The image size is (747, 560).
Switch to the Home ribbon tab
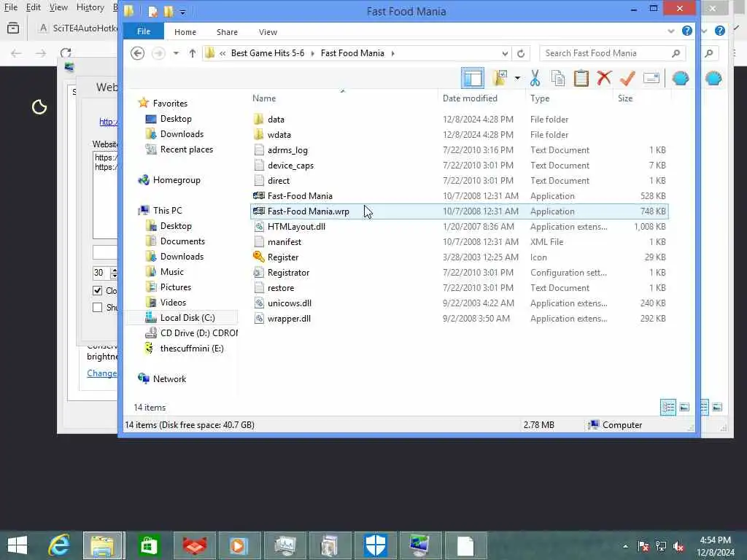(185, 32)
